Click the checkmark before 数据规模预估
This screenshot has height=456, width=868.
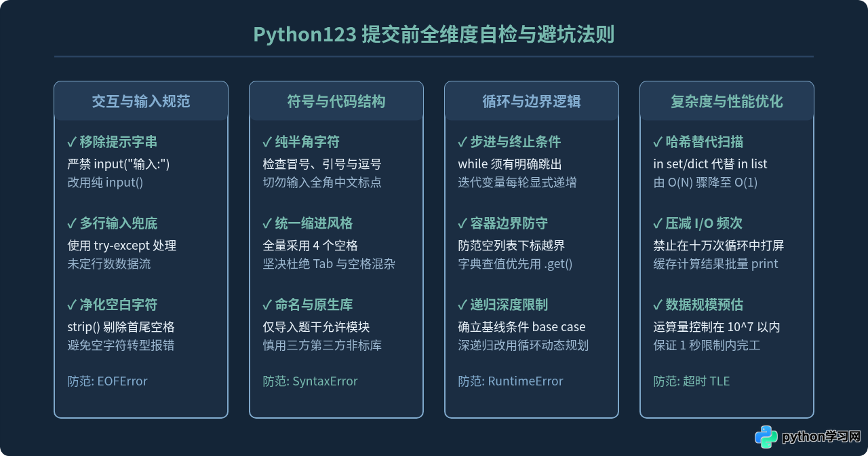[x=658, y=305]
